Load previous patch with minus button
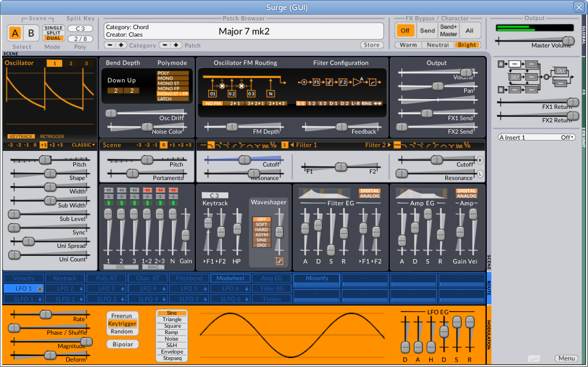The height and width of the screenshot is (367, 588). pos(165,45)
